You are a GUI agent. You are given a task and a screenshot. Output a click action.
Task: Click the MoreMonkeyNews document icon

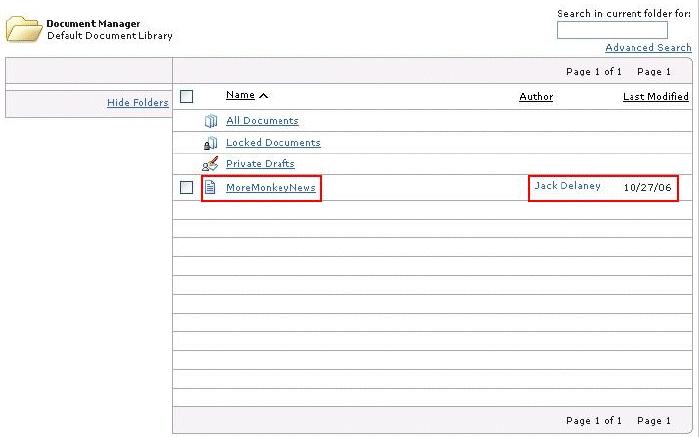(210, 187)
